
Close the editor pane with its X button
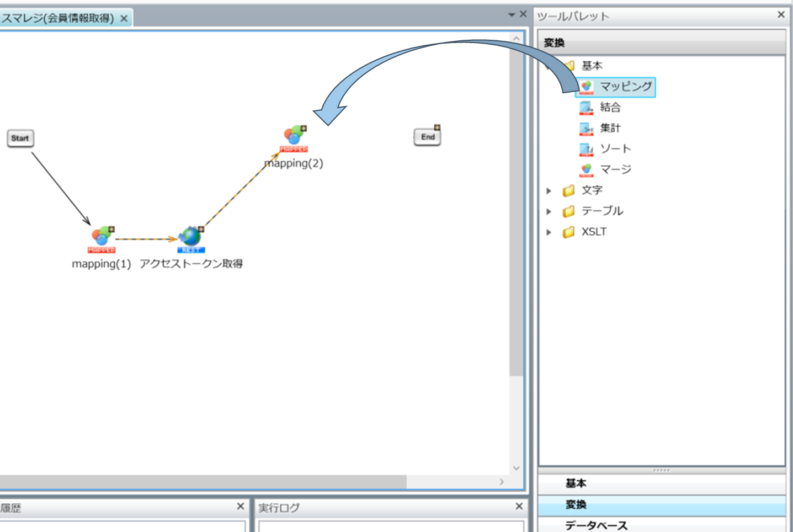pyautogui.click(x=523, y=14)
